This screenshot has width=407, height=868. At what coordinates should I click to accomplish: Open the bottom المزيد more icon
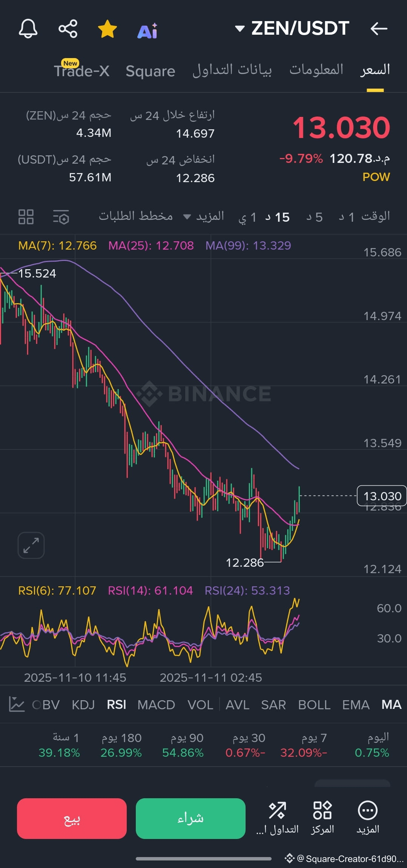point(368,817)
